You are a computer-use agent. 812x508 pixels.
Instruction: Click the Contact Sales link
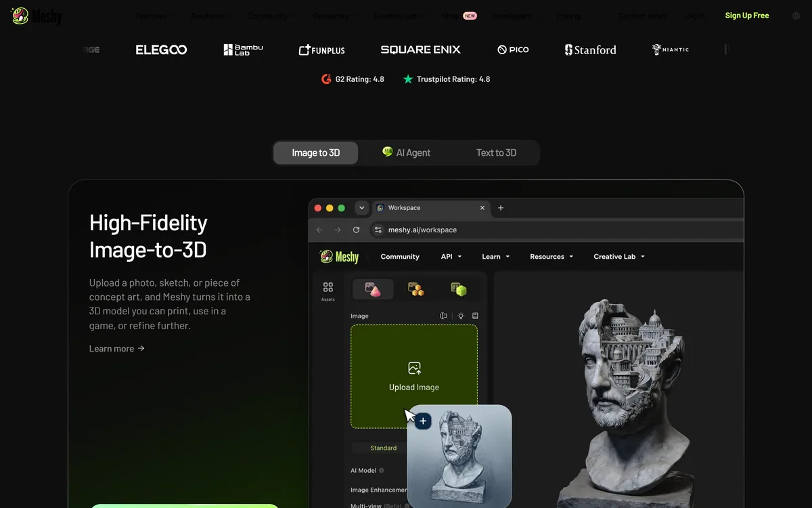pos(642,16)
